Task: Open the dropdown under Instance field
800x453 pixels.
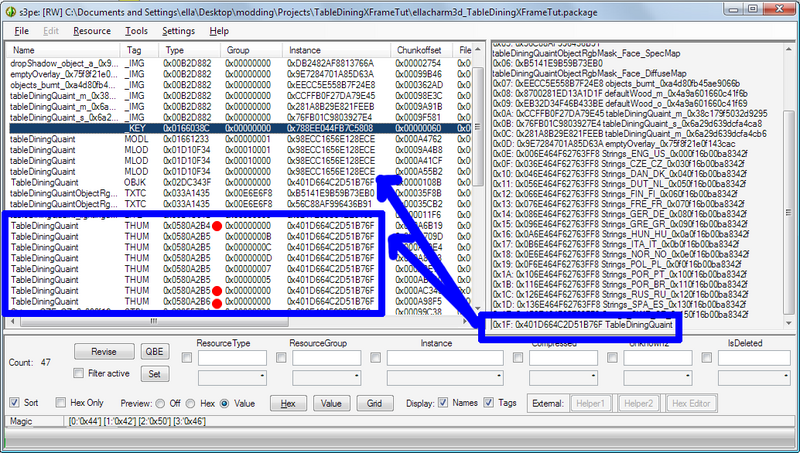Action: pyautogui.click(x=445, y=378)
